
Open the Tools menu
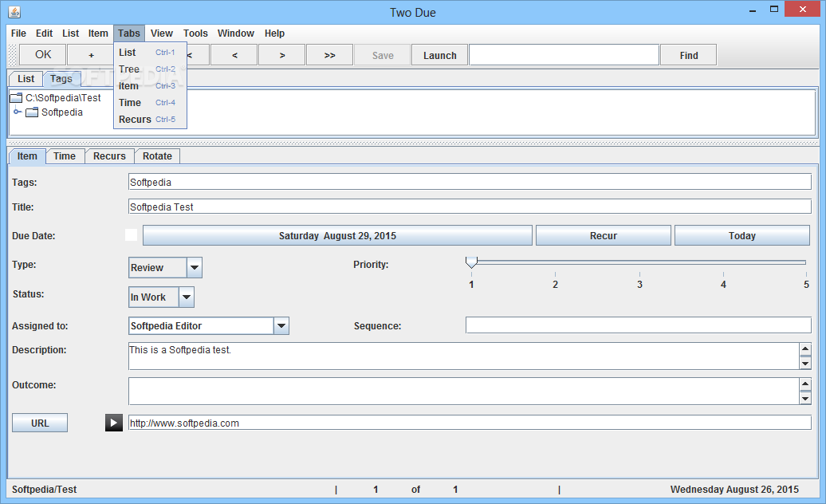pos(195,33)
